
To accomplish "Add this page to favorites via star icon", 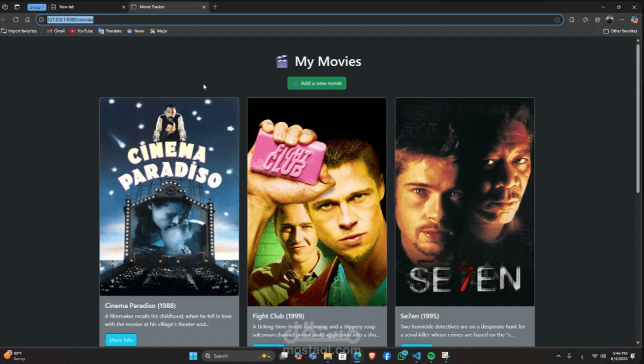I will tap(557, 19).
